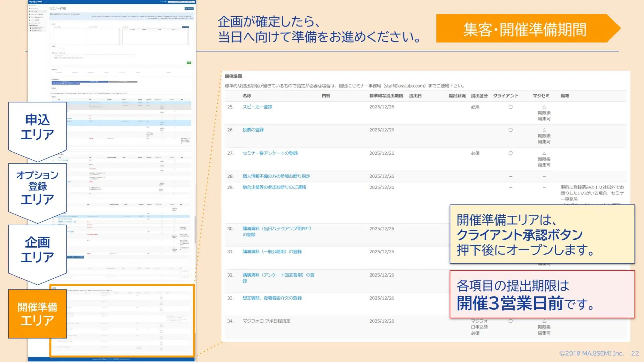644x362 pixels.
Task: Click the client circle mark for 投票の登録
Action: (x=511, y=130)
